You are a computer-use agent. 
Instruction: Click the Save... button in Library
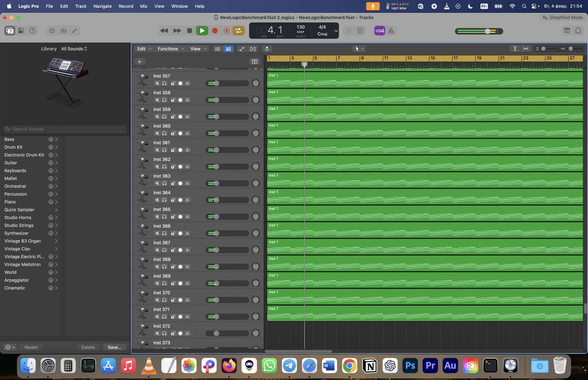click(114, 347)
